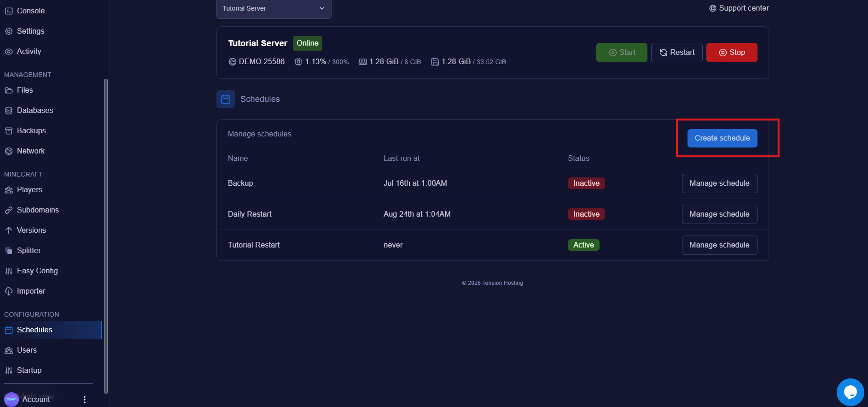Image resolution: width=868 pixels, height=407 pixels.
Task: Click the Databases icon in sidebar
Action: [x=9, y=110]
